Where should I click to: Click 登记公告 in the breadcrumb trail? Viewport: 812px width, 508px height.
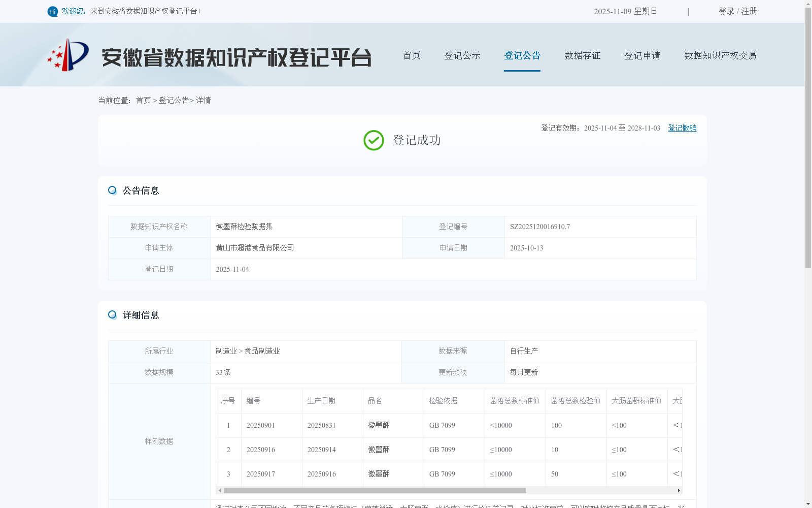pyautogui.click(x=173, y=100)
